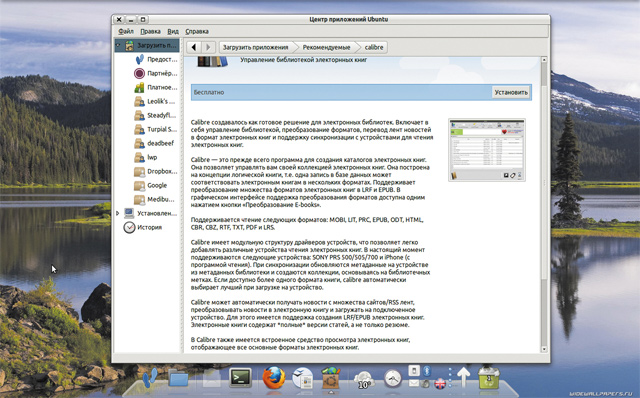The image size is (640, 398).
Task: Go to Рекомендуемые breadcrumb
Action: (326, 47)
